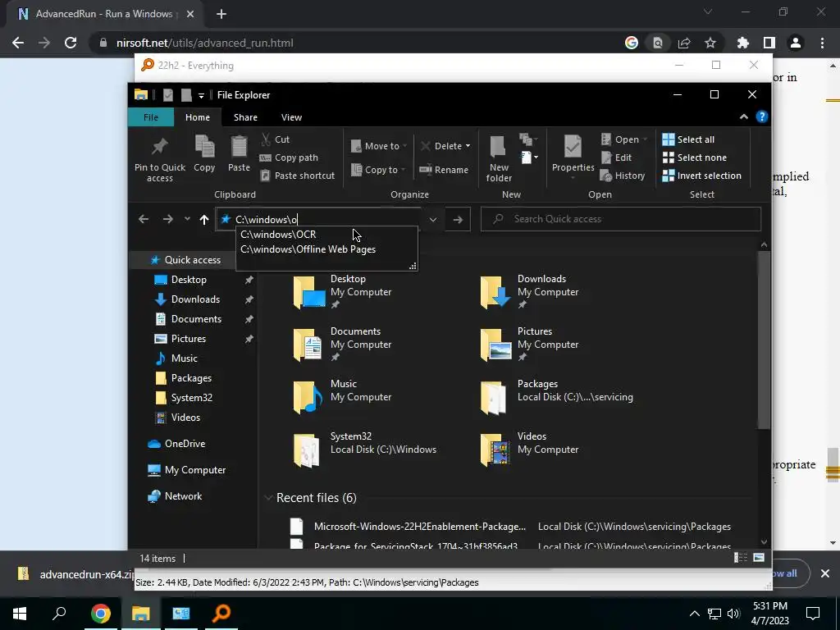This screenshot has height=630, width=840.
Task: Open a new Chrome tab
Action: coord(221,14)
